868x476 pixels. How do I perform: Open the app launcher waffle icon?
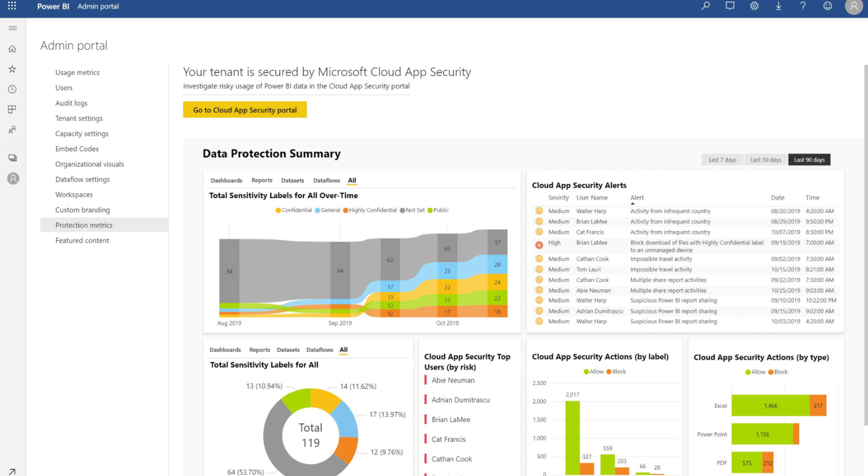[x=12, y=6]
